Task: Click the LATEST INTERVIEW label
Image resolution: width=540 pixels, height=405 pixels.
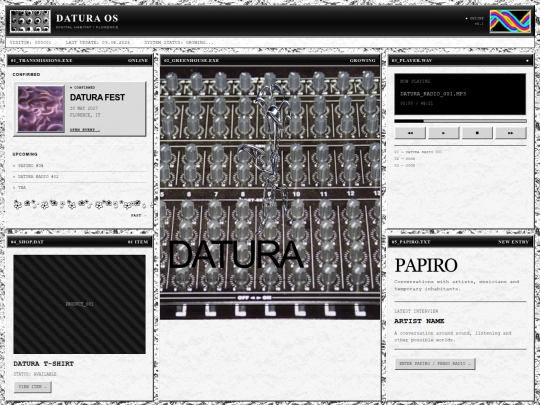Action: tap(416, 311)
